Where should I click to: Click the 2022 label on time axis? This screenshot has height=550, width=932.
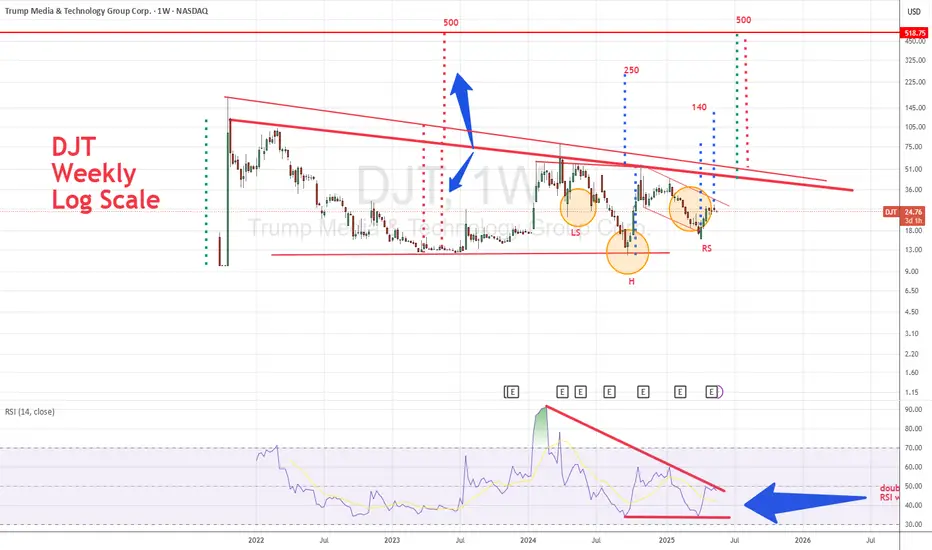tap(256, 540)
